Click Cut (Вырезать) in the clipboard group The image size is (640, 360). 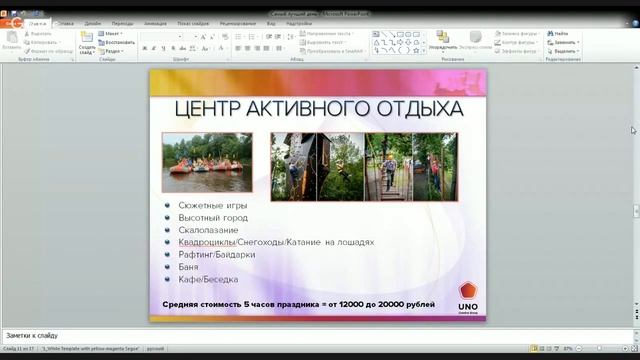[x=38, y=33]
